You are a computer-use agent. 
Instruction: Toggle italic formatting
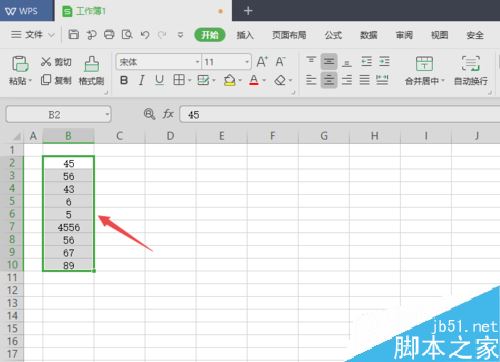pyautogui.click(x=142, y=80)
